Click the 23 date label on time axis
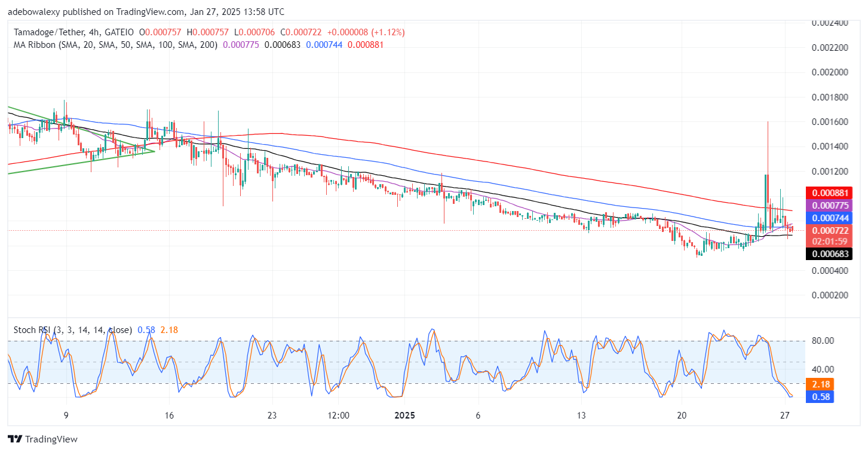Viewport: 868px width, 452px height. 272,415
